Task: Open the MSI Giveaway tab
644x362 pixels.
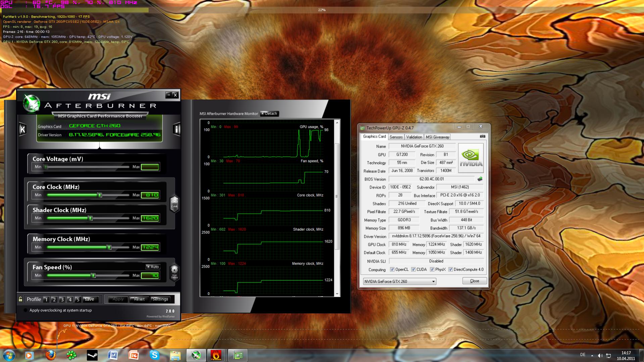Action: [x=437, y=137]
